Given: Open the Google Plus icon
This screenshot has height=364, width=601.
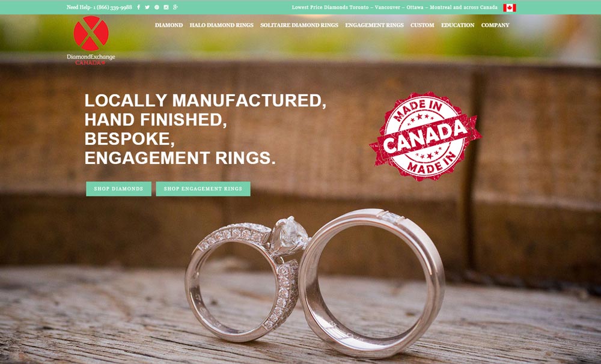Looking at the screenshot, I should point(175,7).
